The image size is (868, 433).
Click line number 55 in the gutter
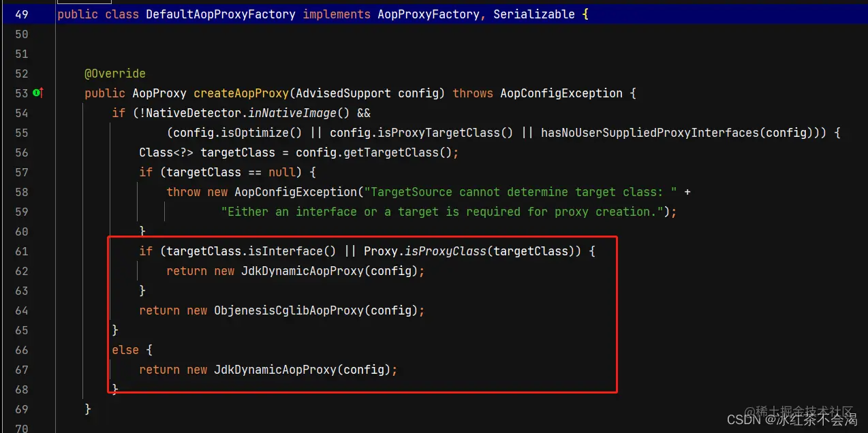pyautogui.click(x=21, y=133)
